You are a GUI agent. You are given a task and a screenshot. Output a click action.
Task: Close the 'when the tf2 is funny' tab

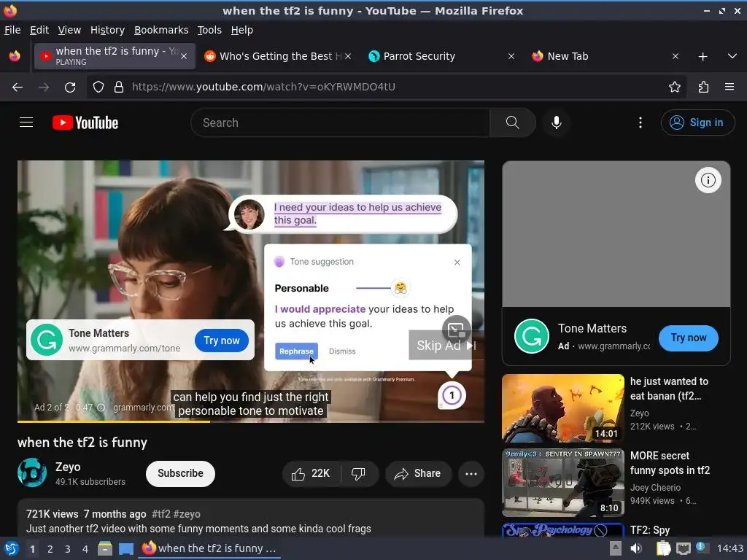click(x=184, y=56)
